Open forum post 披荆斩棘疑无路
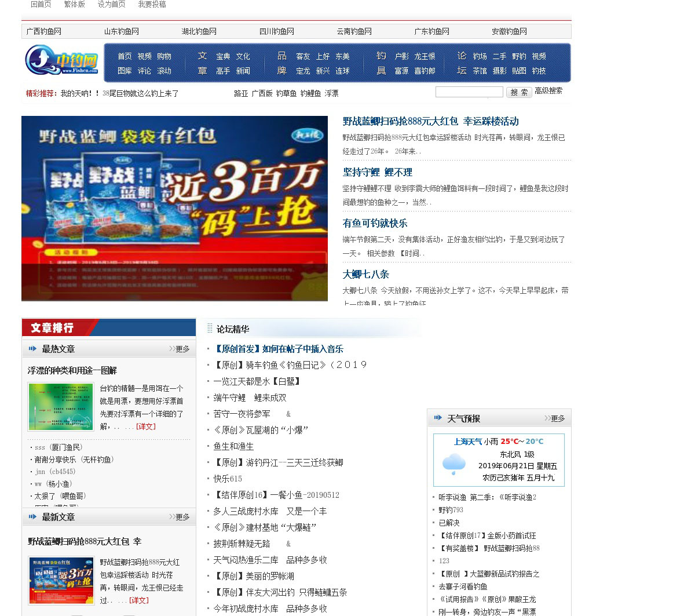Image resolution: width=695 pixels, height=616 pixels. click(x=242, y=544)
